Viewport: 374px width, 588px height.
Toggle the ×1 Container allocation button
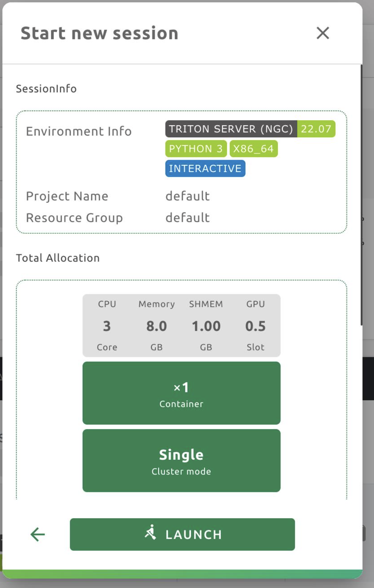coord(181,393)
